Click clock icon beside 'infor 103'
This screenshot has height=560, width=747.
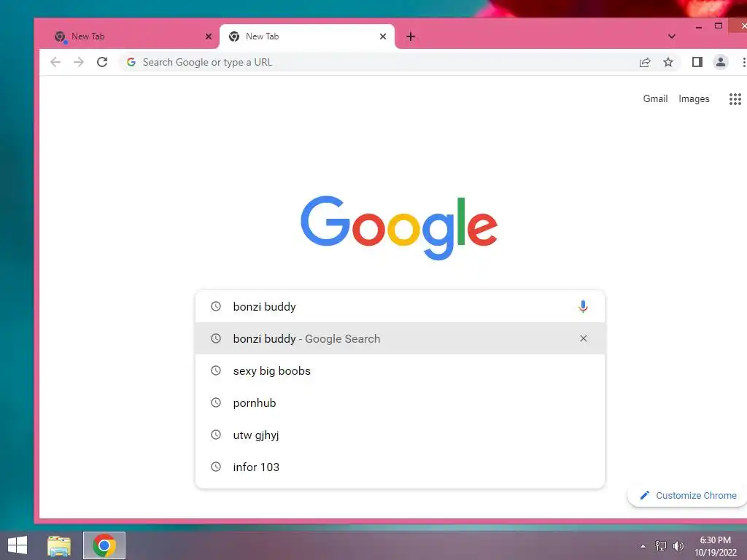pyautogui.click(x=216, y=467)
